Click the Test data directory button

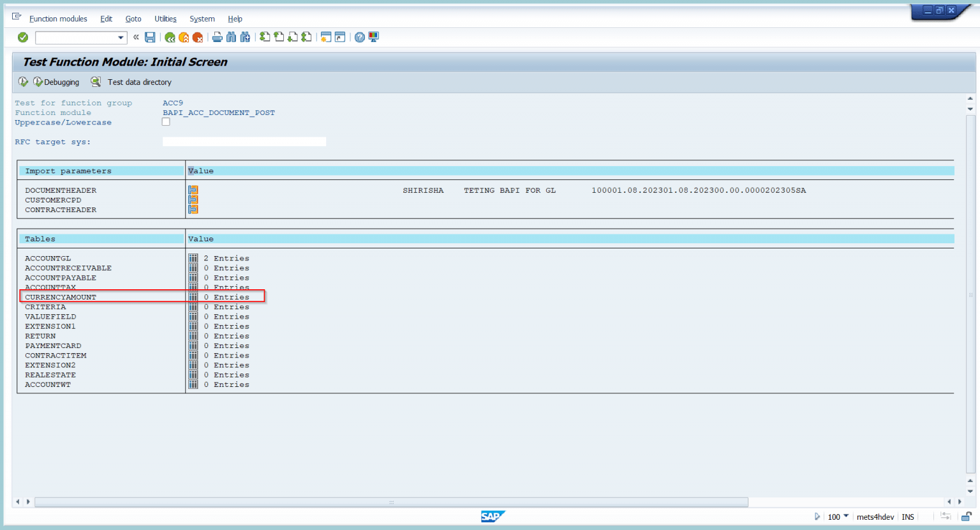pos(139,82)
